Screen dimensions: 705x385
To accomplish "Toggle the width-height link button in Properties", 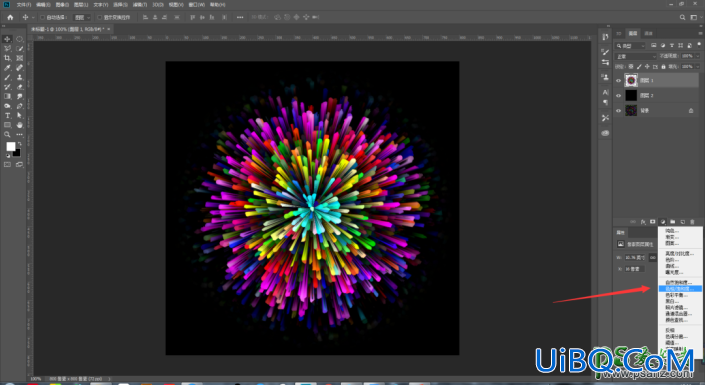I will [652, 257].
